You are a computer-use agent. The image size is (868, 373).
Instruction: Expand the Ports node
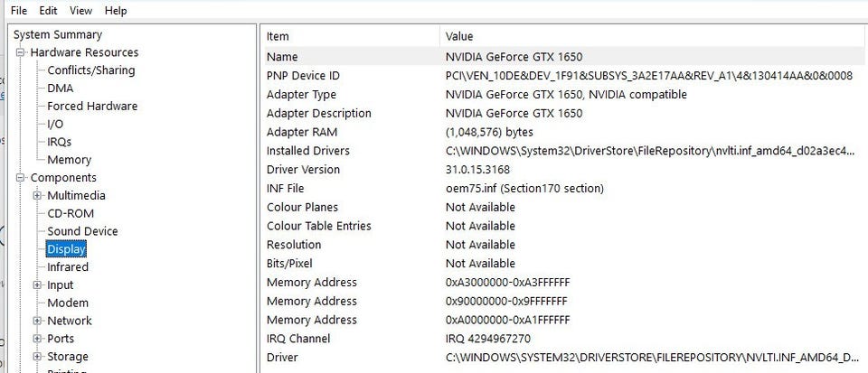(x=37, y=339)
